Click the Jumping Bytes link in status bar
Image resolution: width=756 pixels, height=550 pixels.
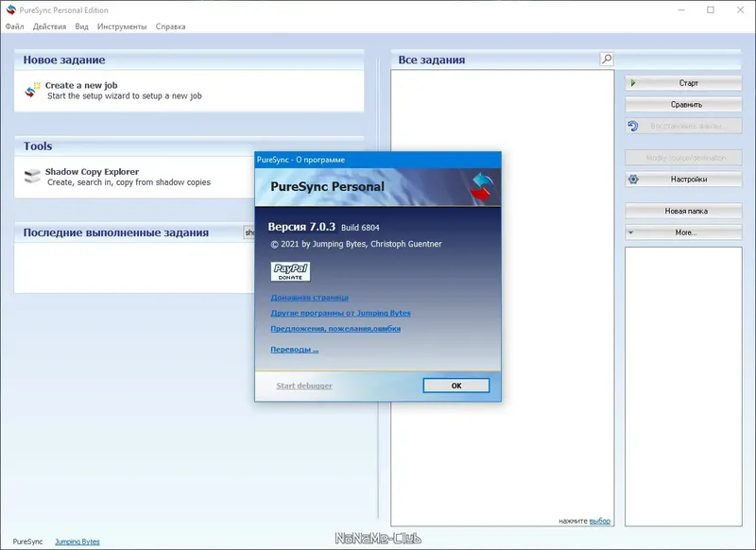77,541
